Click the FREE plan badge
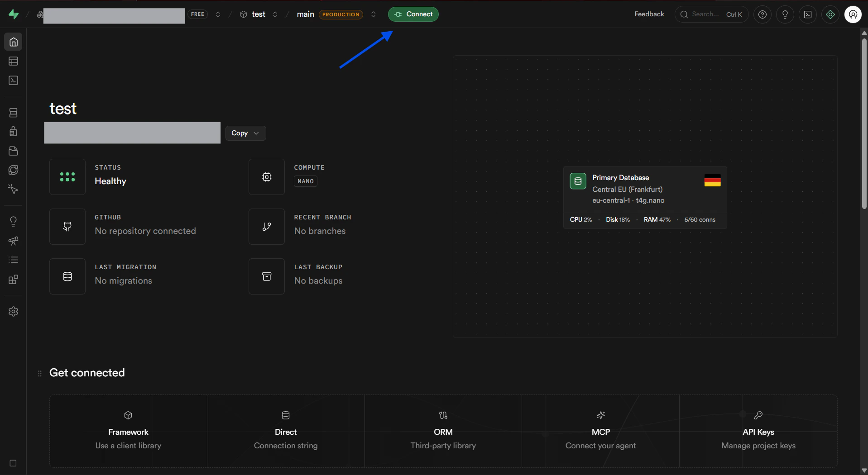Screen dimensions: 868x475 tap(198, 14)
